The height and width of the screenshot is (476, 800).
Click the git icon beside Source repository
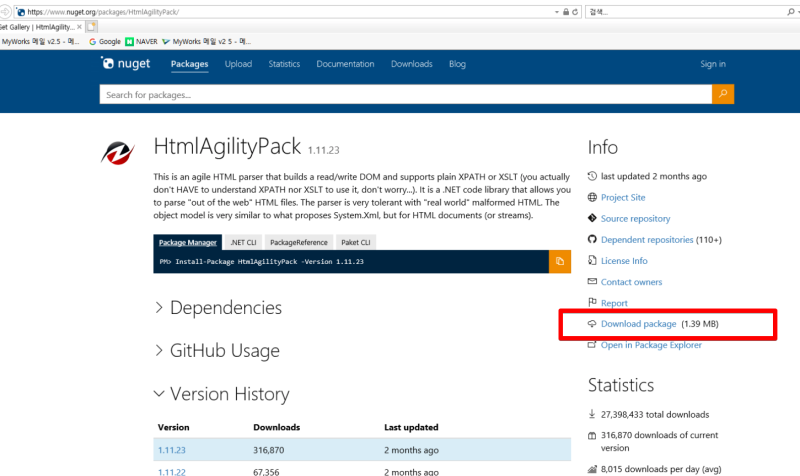[x=592, y=218]
